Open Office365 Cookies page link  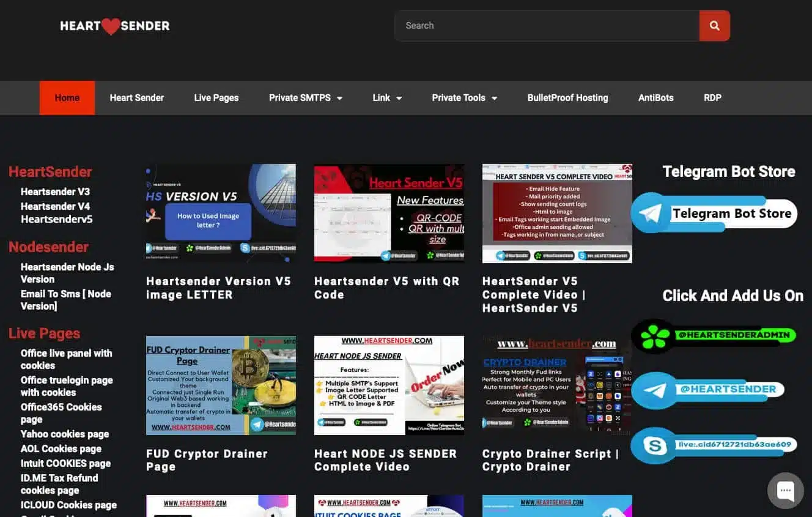tap(61, 413)
